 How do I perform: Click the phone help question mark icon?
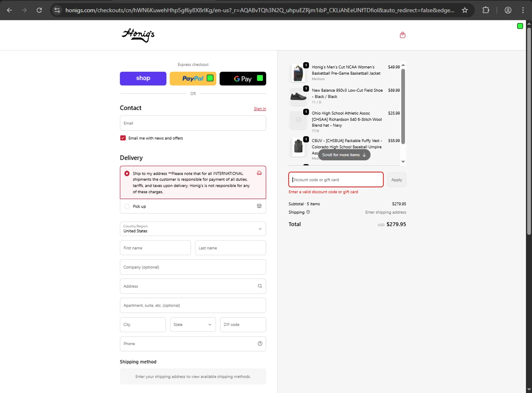pos(260,344)
